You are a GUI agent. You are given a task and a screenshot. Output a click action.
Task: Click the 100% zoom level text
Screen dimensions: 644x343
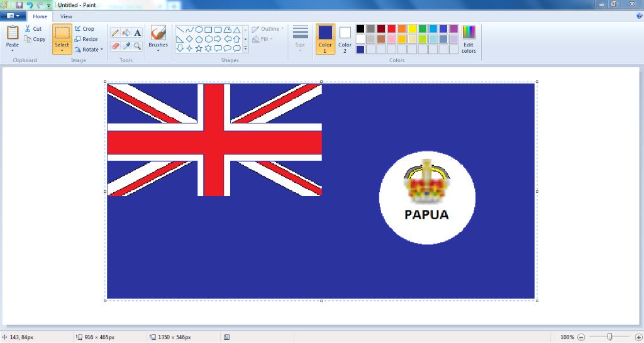[x=567, y=337]
